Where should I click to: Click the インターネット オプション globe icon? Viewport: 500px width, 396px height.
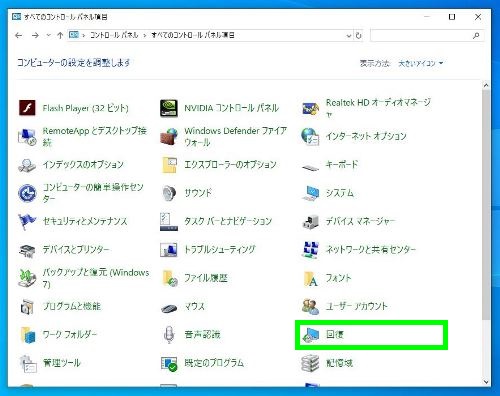[x=310, y=136]
